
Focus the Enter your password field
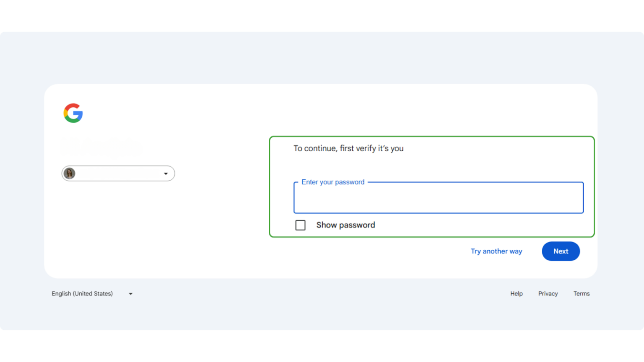pos(438,198)
